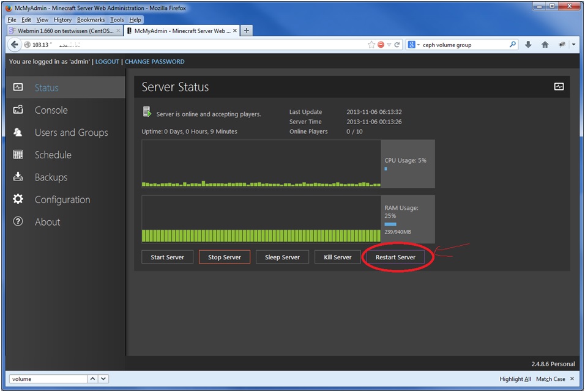
Task: Click the 2.4.8.6 Personal version text
Action: (553, 364)
